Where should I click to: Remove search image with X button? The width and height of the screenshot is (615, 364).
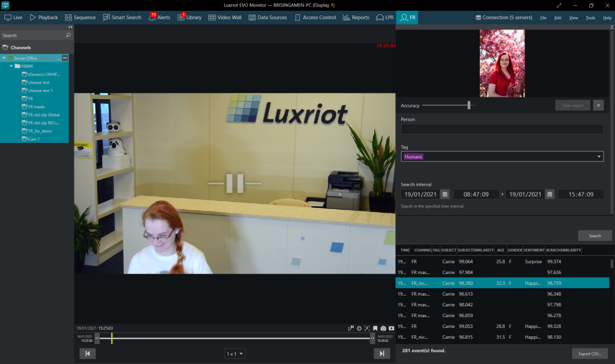click(x=598, y=105)
